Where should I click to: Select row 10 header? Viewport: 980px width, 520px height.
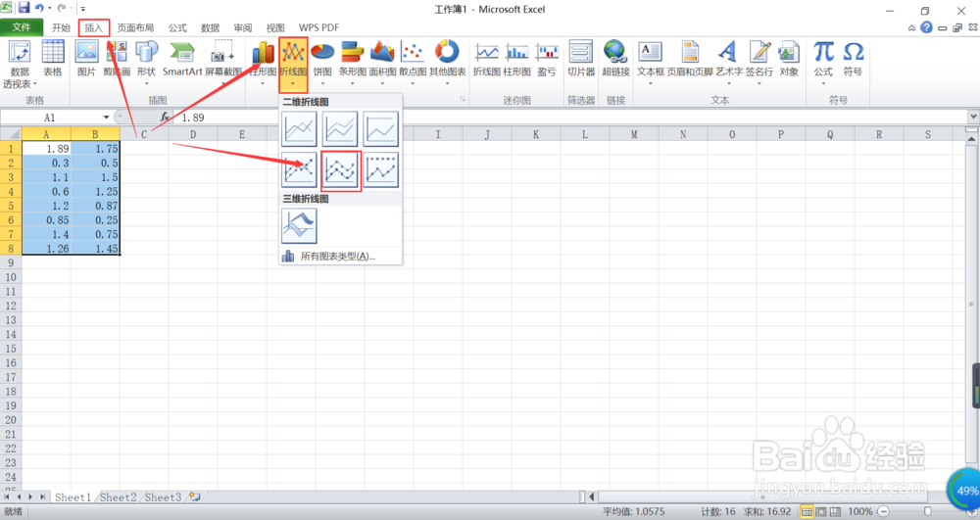[x=11, y=277]
